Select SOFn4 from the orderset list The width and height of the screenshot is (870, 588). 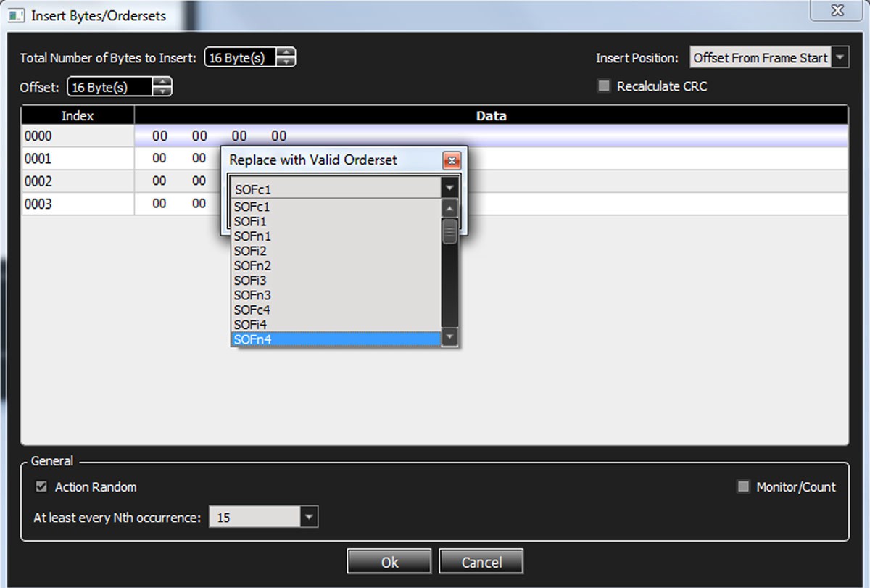tap(336, 339)
